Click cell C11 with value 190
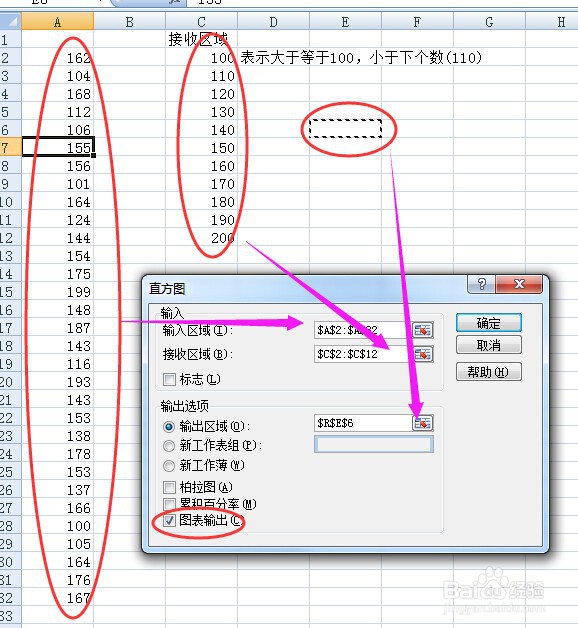Screen dimensions: 578x628 (201, 219)
